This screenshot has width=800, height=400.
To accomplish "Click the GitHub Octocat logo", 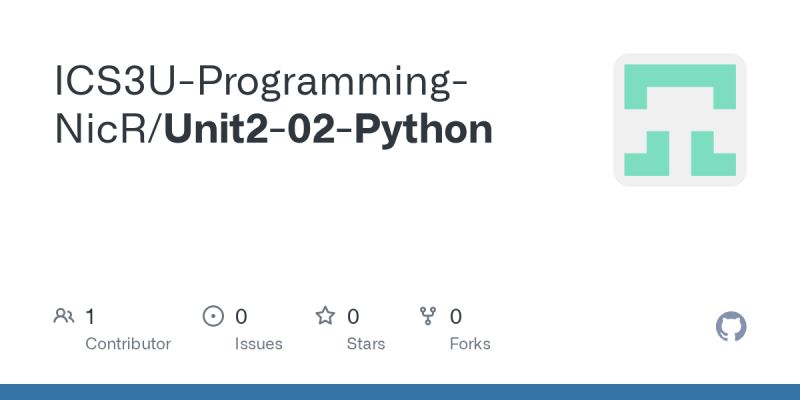I will coord(731,327).
